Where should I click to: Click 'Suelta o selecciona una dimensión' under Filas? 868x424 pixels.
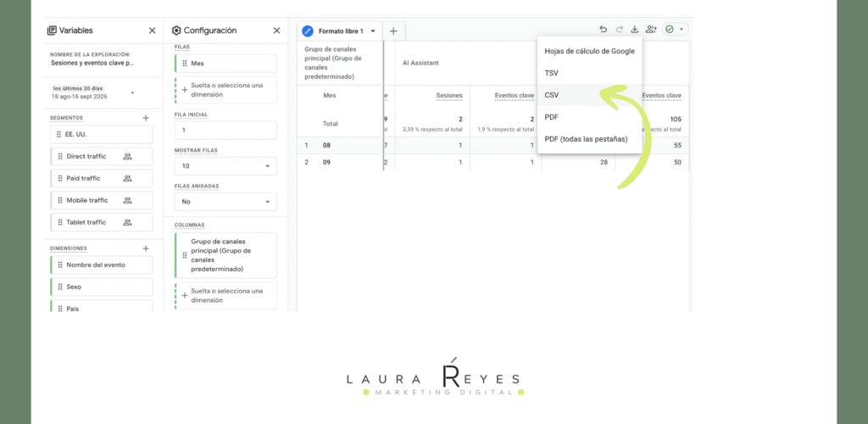(225, 90)
